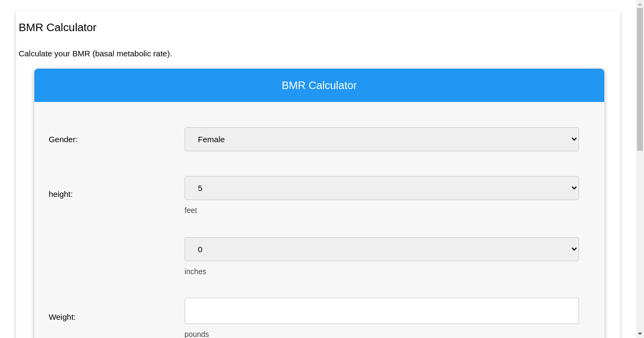Click the chevron arrow on the feet selector
This screenshot has height=338, width=644.
[572, 188]
